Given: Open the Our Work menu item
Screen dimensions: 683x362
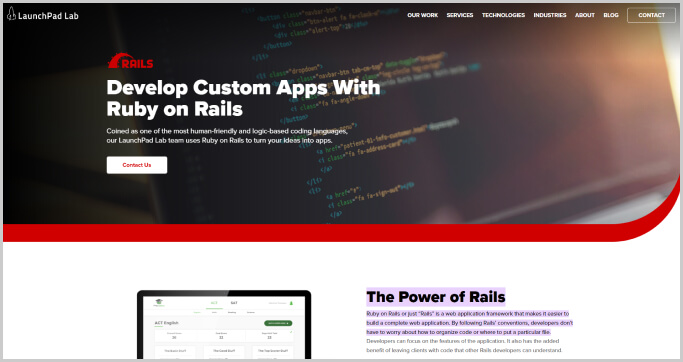Looking at the screenshot, I should pyautogui.click(x=423, y=15).
